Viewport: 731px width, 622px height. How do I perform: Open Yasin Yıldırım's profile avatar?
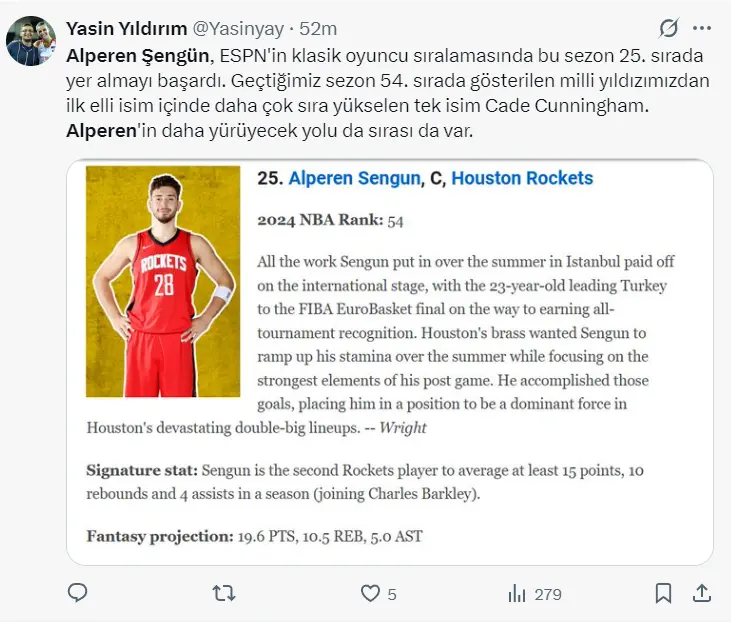point(31,42)
